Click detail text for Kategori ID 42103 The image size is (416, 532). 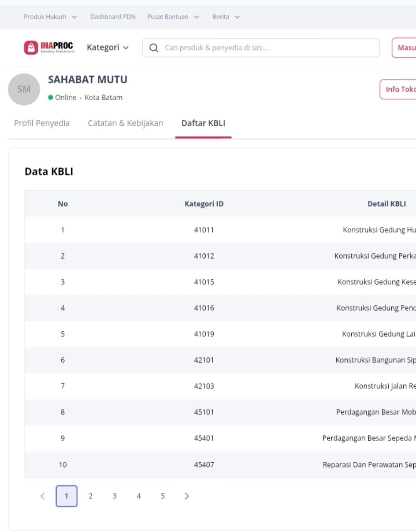385,386
